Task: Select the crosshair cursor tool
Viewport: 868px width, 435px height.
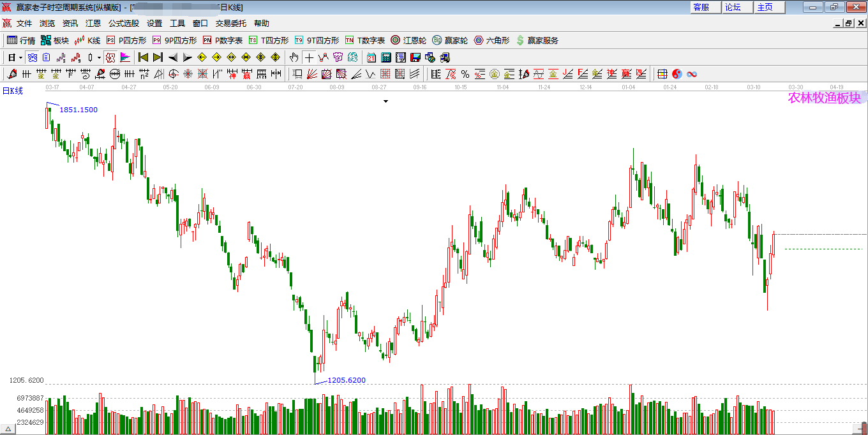Action: (x=308, y=58)
